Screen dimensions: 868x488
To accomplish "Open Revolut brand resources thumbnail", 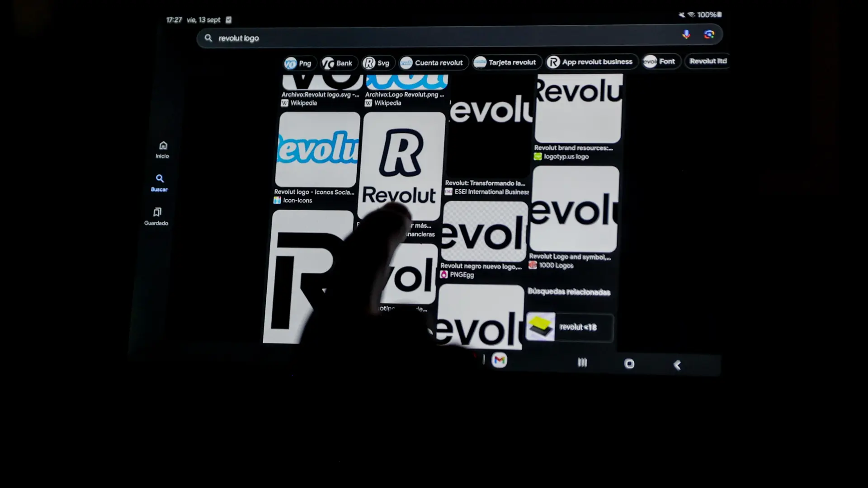I will click(x=579, y=108).
